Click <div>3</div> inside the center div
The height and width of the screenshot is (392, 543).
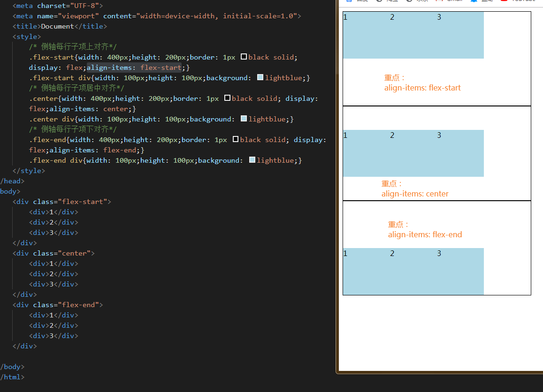[x=54, y=284]
